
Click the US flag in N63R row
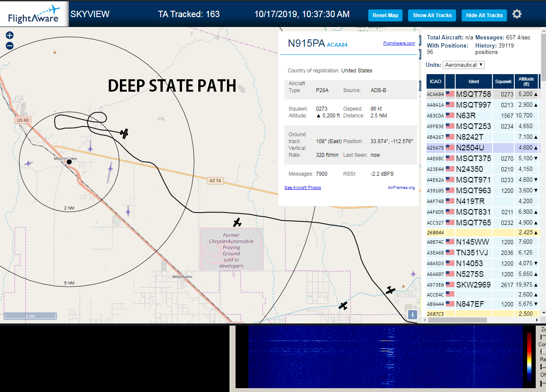[x=450, y=115]
